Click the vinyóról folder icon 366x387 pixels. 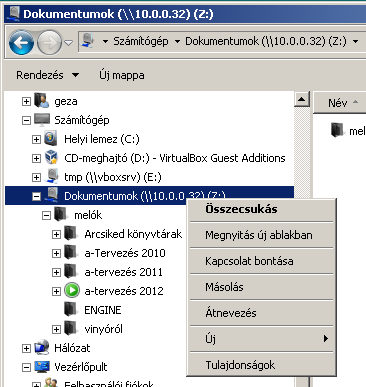point(71,328)
